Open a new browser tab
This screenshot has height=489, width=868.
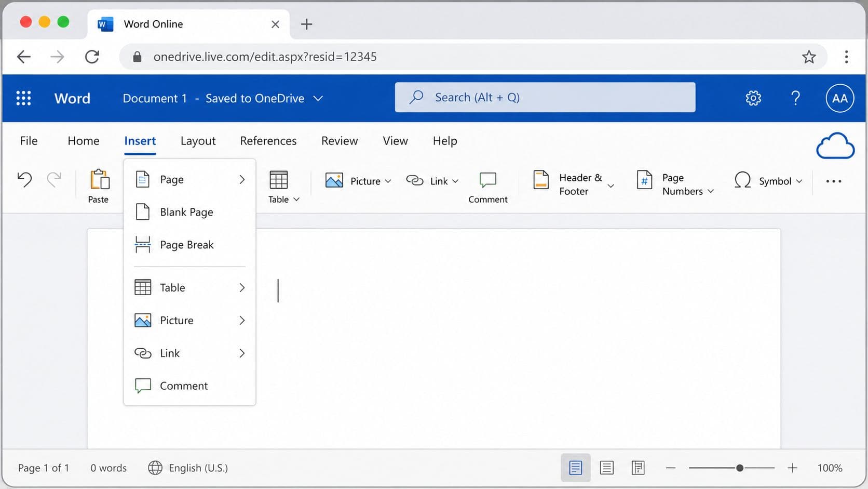coord(306,24)
